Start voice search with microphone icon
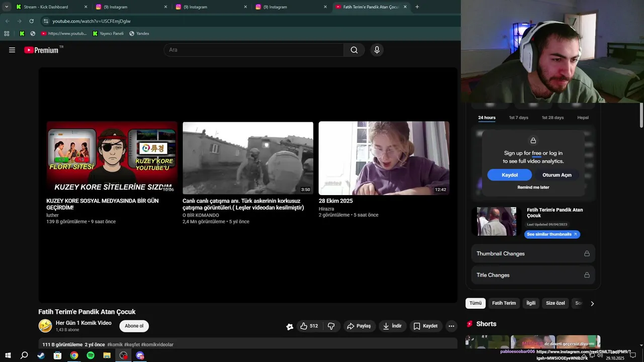This screenshot has width=644, height=362. tap(377, 50)
